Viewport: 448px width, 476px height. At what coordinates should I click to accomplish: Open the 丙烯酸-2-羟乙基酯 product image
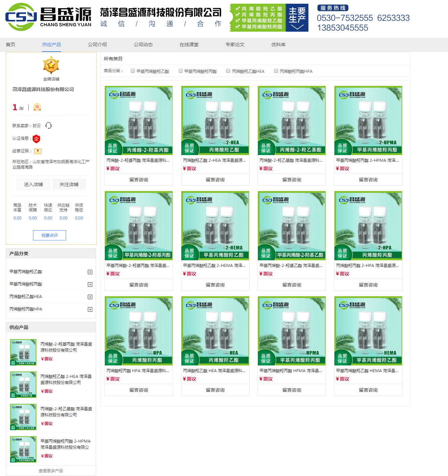coord(292,120)
